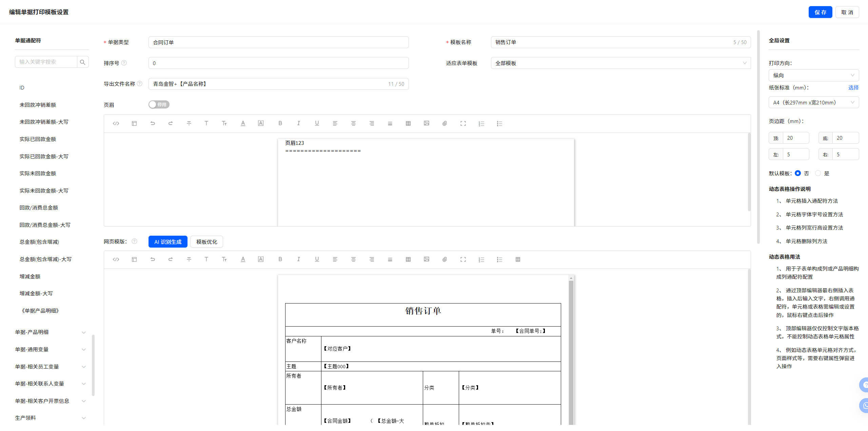The image size is (868, 431).
Task: Select 否 for default template
Action: click(x=798, y=173)
